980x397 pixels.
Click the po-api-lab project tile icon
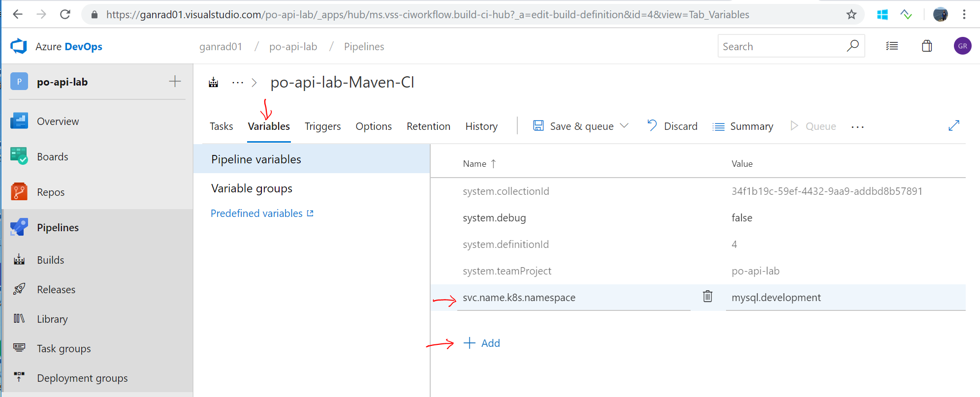[x=19, y=82]
